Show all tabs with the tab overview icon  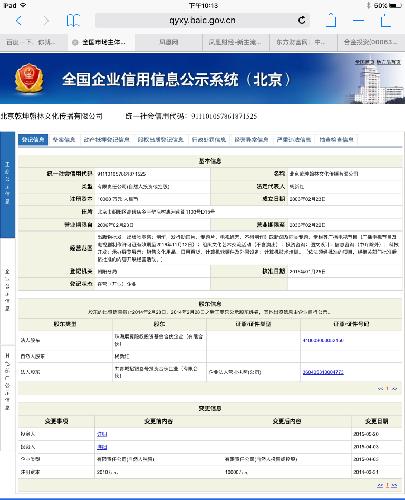(x=385, y=20)
